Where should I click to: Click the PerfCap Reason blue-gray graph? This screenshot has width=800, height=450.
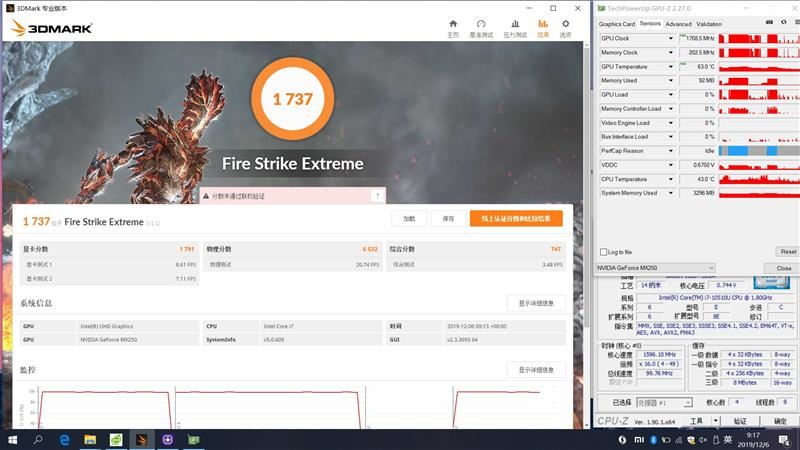coord(759,151)
